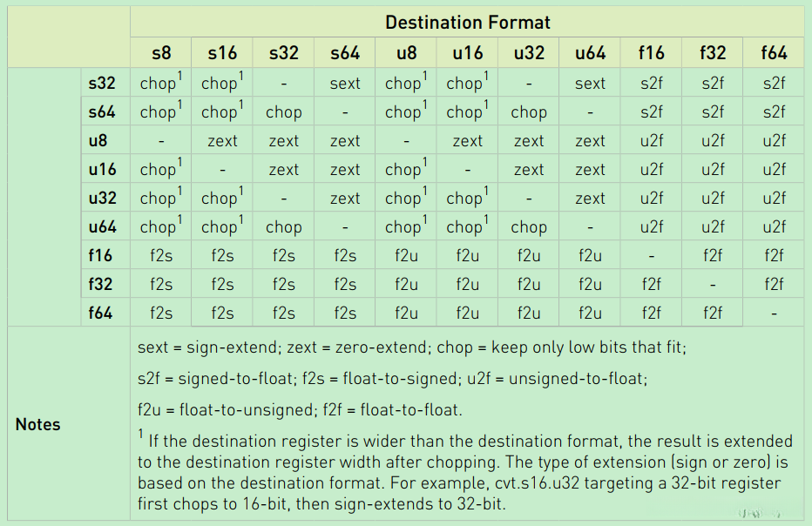Click chop cell in s64 row, s32 column

coord(283,112)
